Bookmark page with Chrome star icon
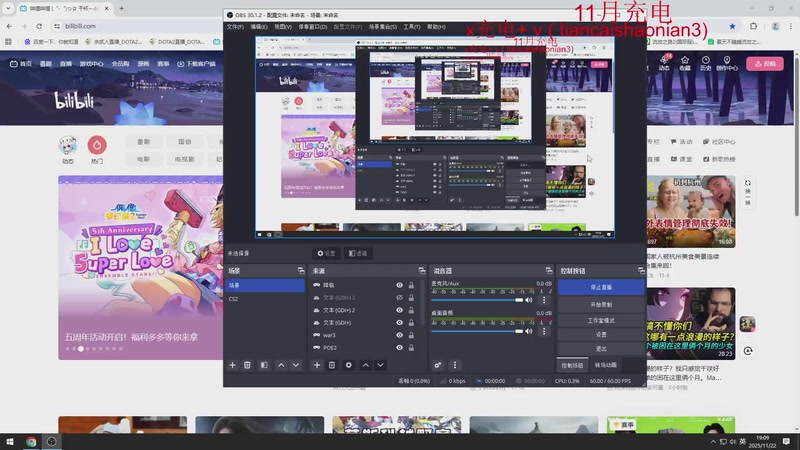The width and height of the screenshot is (800, 450). [x=733, y=26]
